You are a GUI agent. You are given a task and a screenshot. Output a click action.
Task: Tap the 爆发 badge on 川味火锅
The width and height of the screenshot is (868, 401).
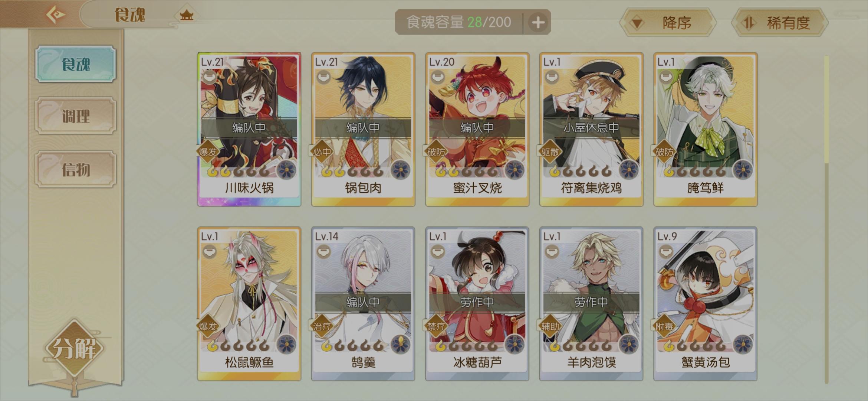[208, 151]
